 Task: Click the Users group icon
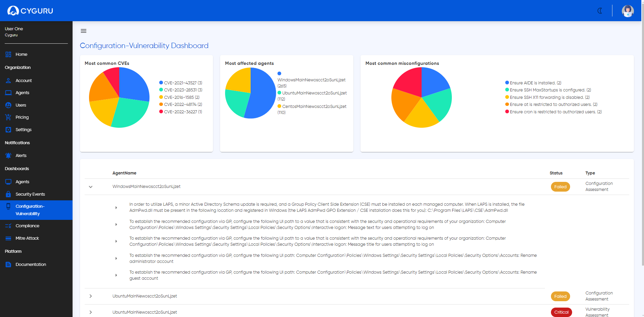point(8,105)
